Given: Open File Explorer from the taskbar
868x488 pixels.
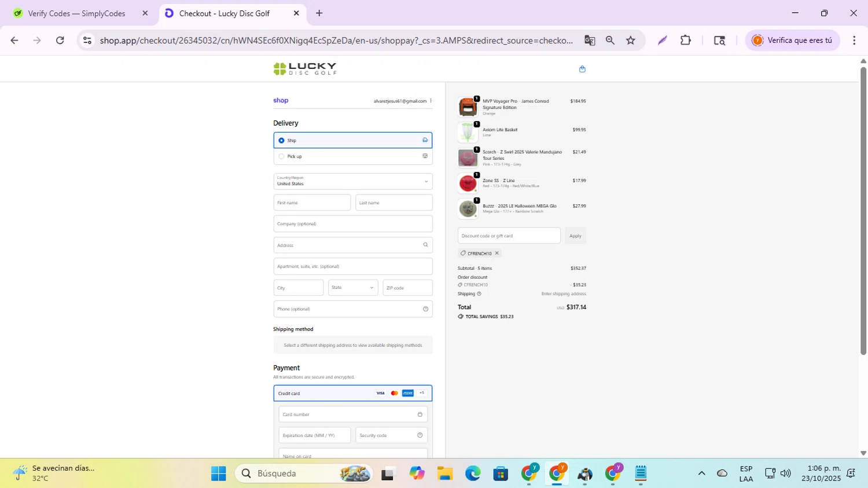Looking at the screenshot, I should (x=444, y=474).
